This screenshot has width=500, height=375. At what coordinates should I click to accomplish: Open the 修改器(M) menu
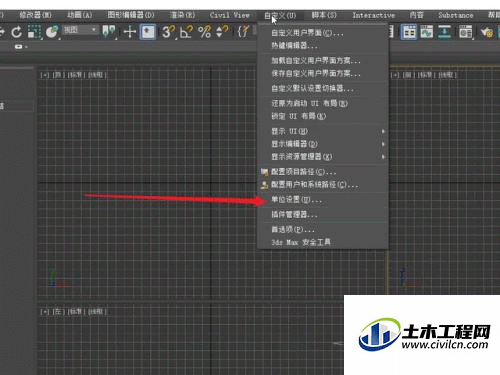click(x=35, y=15)
